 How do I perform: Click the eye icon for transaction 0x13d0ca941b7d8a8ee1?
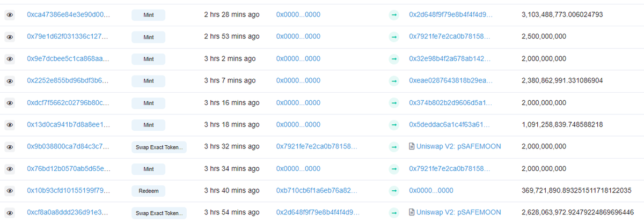pyautogui.click(x=9, y=125)
